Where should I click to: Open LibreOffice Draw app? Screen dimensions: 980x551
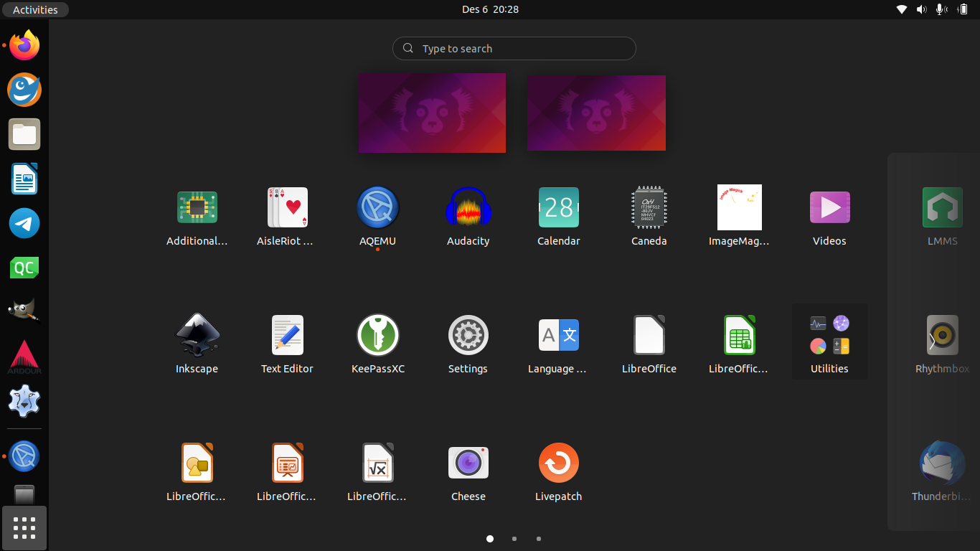[197, 472]
